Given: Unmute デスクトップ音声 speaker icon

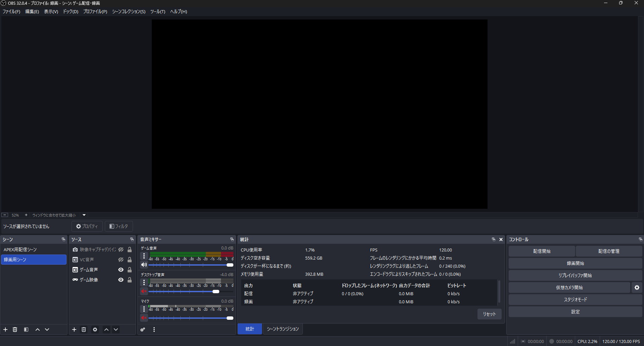Looking at the screenshot, I should click(144, 291).
